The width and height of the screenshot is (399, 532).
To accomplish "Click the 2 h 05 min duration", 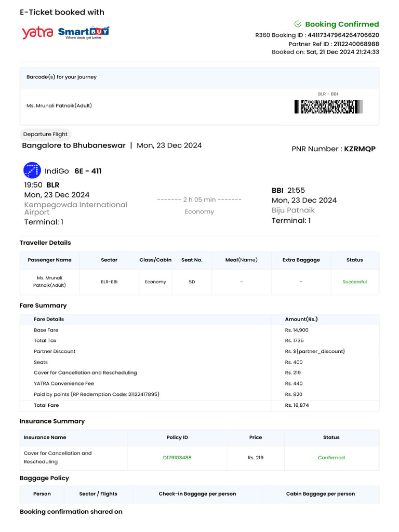I will 199,199.
